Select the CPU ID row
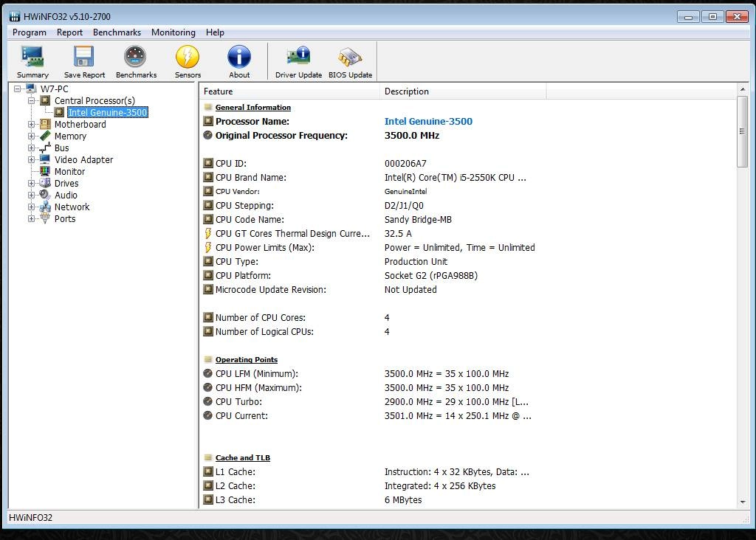756x540 pixels. (467, 163)
